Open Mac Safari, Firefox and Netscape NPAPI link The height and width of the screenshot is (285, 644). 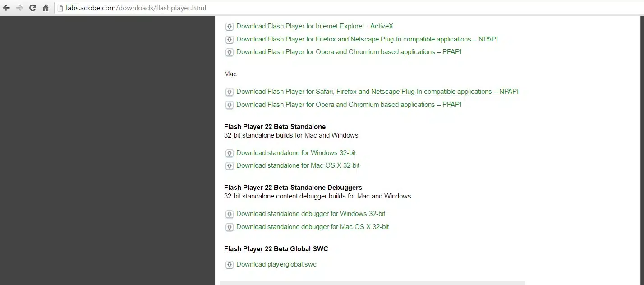coord(377,92)
